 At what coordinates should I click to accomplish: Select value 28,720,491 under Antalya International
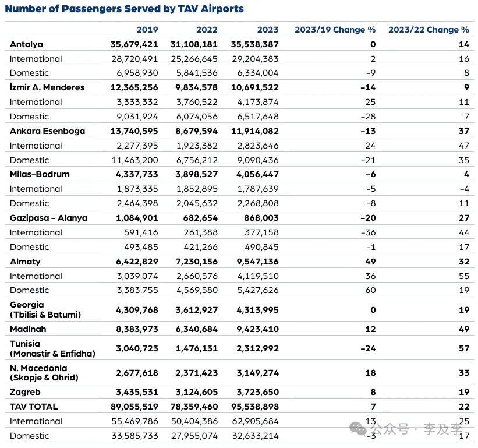coord(134,59)
